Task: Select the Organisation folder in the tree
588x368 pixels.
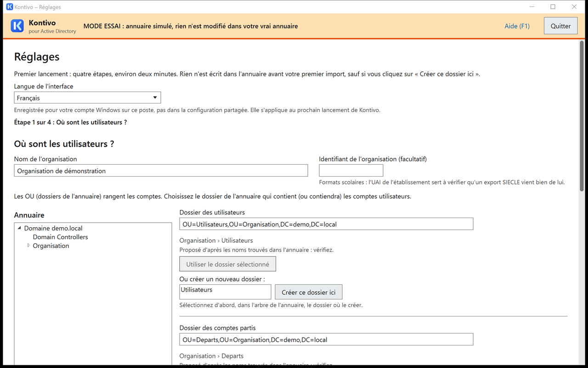Action: (x=51, y=246)
